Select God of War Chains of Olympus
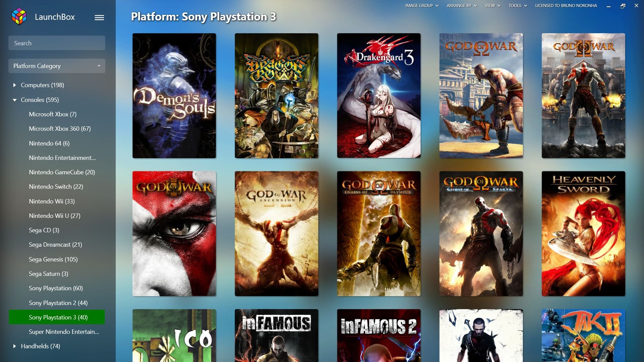This screenshot has width=644, height=362. pos(379,234)
